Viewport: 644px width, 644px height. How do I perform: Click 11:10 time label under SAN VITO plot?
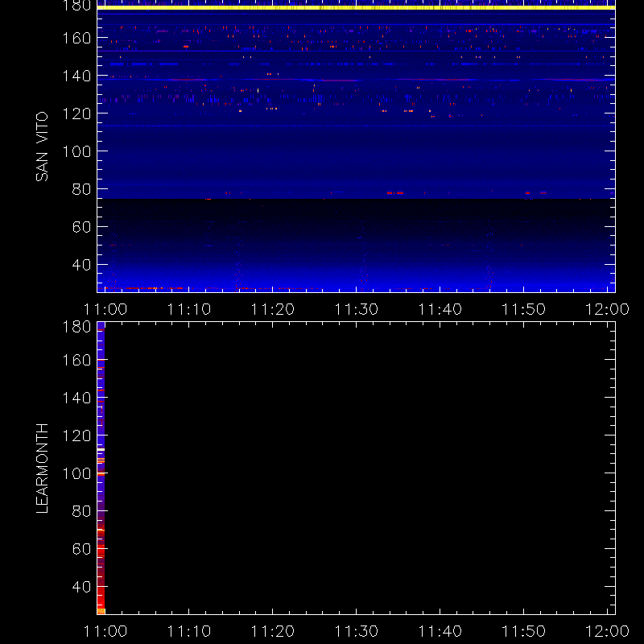tap(189, 309)
